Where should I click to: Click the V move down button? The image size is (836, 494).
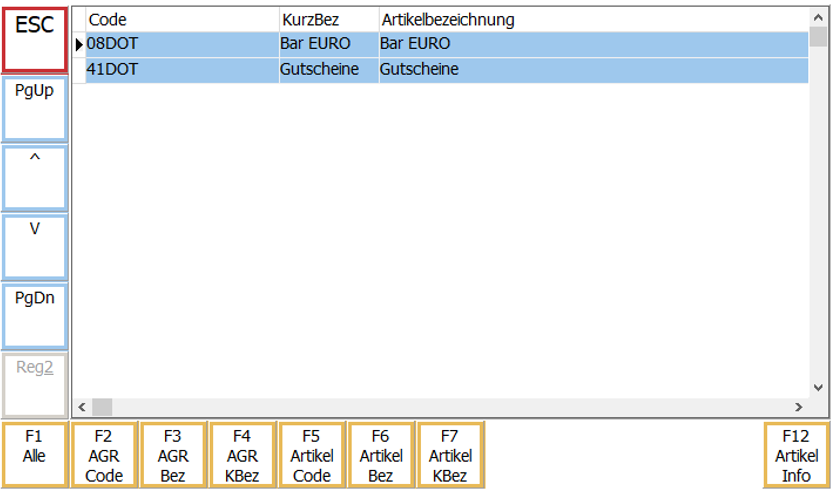35,247
